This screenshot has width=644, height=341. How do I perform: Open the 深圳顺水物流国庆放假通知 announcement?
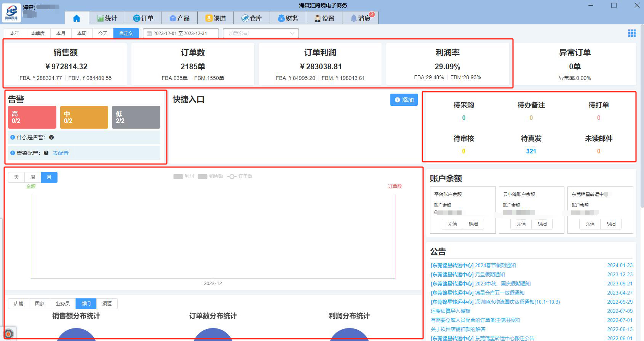495,302
